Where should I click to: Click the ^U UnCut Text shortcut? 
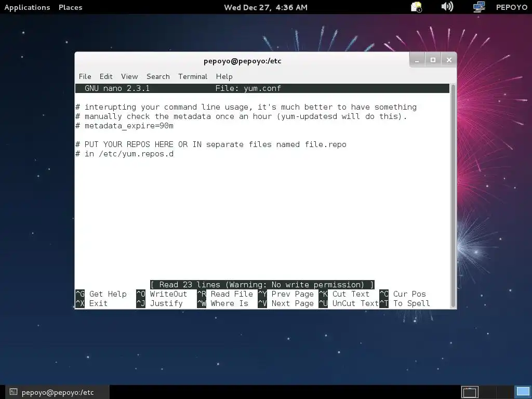point(349,303)
